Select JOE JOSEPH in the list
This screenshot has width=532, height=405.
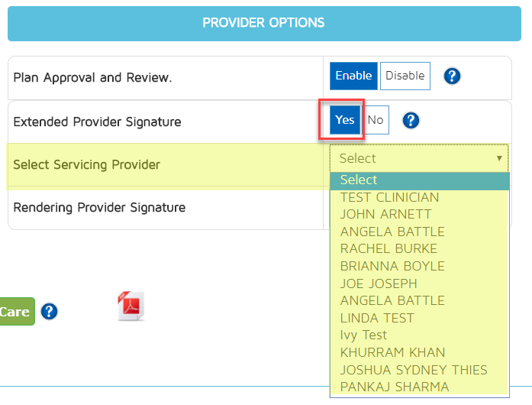(x=379, y=283)
